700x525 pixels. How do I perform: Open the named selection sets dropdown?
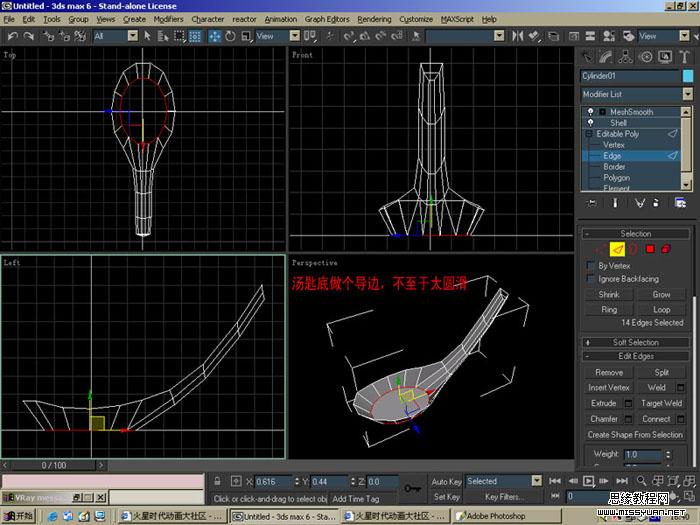pos(499,36)
